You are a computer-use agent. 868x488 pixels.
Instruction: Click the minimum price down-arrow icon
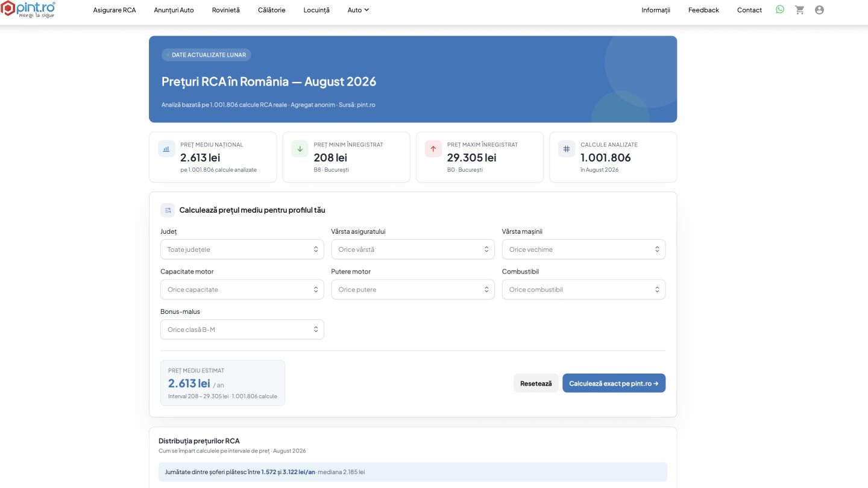[300, 149]
